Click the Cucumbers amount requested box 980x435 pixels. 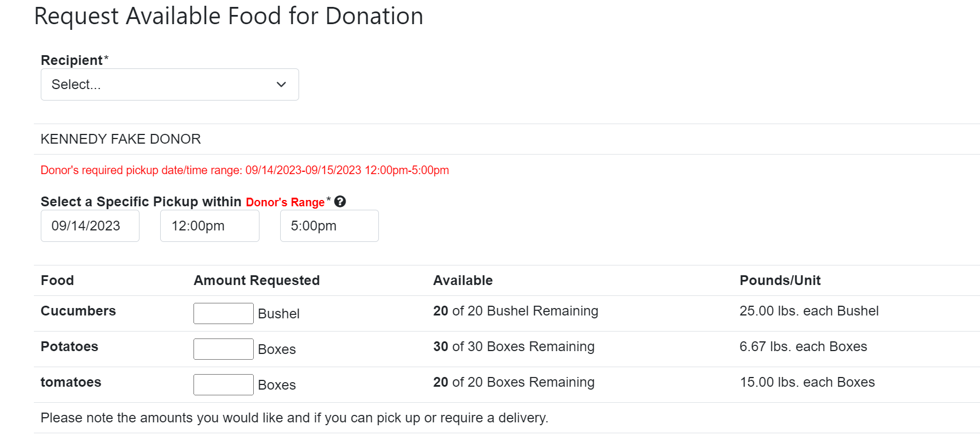pos(223,313)
